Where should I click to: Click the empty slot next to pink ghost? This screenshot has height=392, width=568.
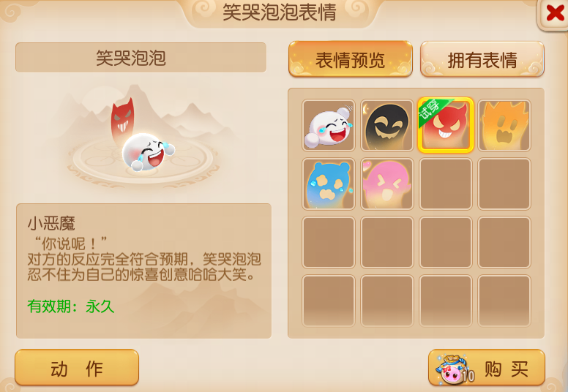click(x=446, y=184)
